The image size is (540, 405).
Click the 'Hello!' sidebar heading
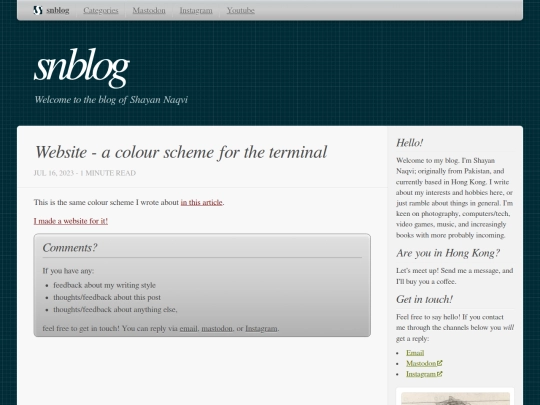click(409, 143)
